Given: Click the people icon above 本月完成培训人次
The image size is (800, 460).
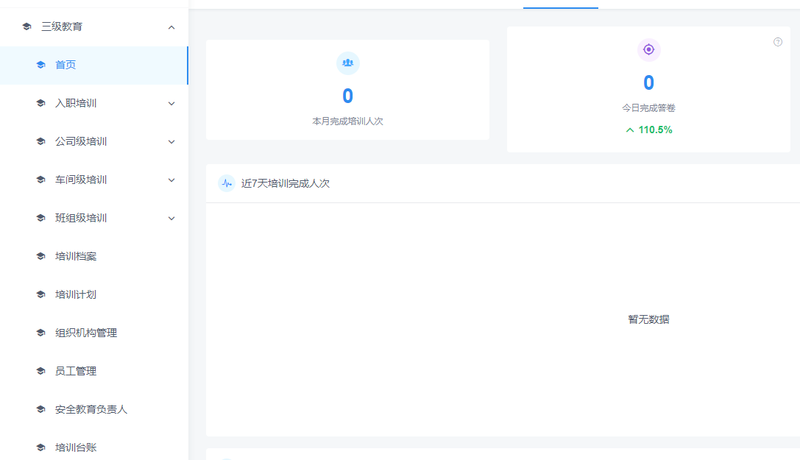Looking at the screenshot, I should point(348,63).
